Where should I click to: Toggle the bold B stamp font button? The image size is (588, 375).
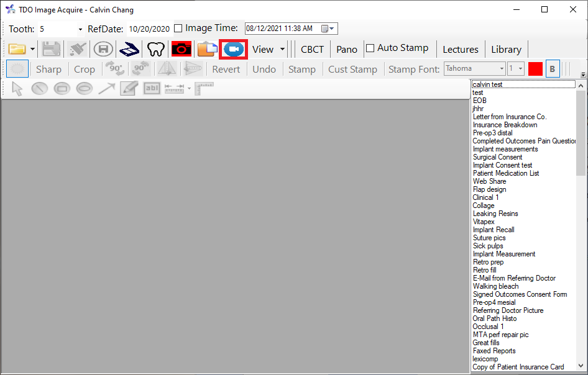coord(552,69)
